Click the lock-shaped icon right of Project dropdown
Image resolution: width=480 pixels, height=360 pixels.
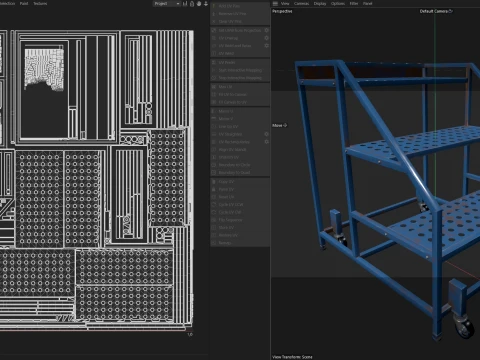[192, 4]
